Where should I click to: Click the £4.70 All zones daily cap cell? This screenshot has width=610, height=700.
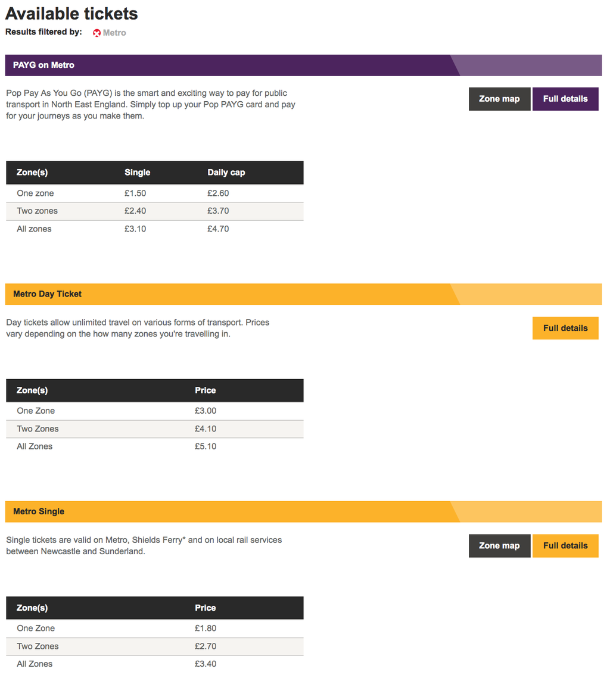pyautogui.click(x=218, y=229)
